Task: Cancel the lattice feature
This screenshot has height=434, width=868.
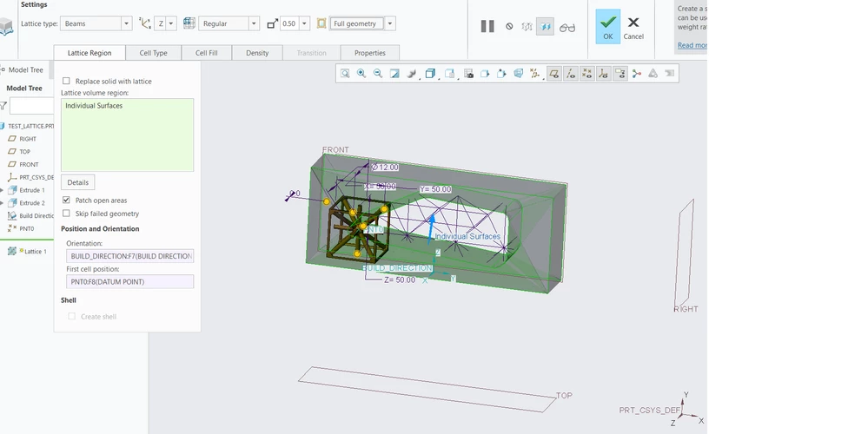Action: point(633,27)
